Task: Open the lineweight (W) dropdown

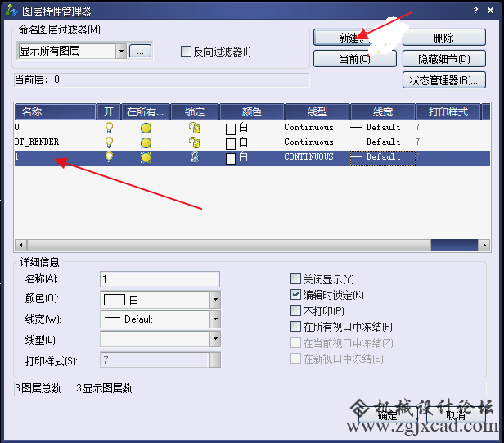Action: point(215,319)
